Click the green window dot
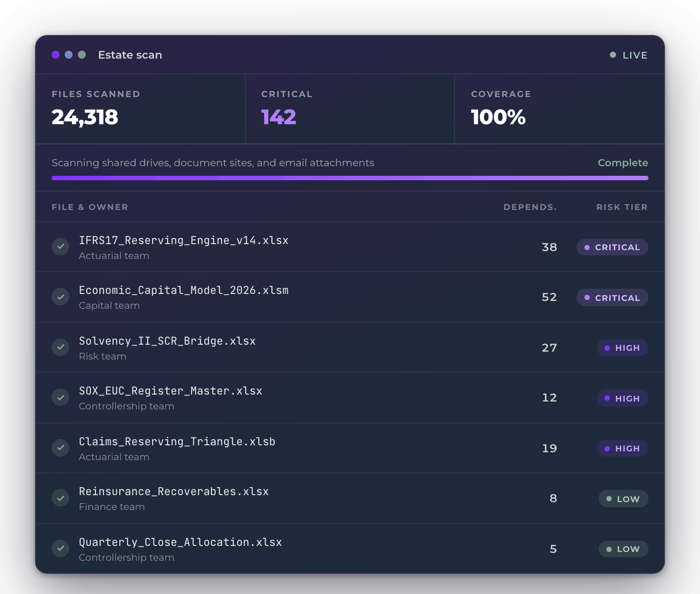Screen dimensions: 700x594 [82, 55]
